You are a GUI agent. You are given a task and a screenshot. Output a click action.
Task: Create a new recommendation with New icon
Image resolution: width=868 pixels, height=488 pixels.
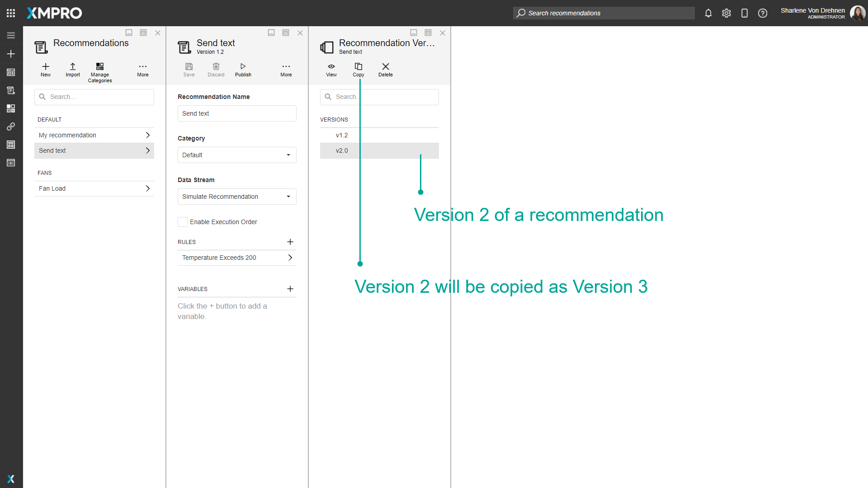point(45,70)
